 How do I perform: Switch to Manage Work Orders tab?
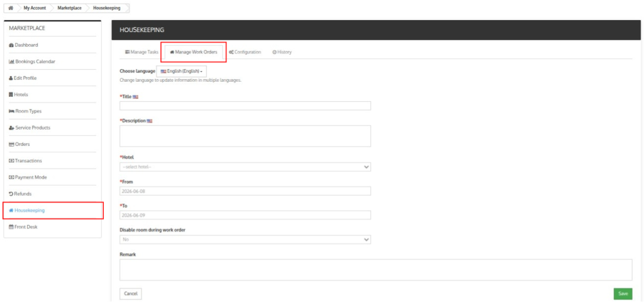coord(194,52)
